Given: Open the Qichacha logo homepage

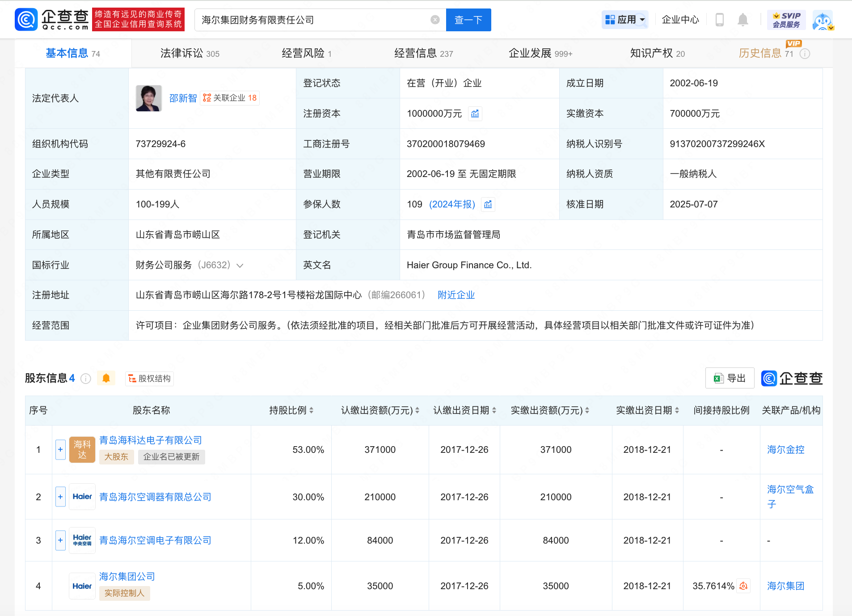Looking at the screenshot, I should 52,20.
